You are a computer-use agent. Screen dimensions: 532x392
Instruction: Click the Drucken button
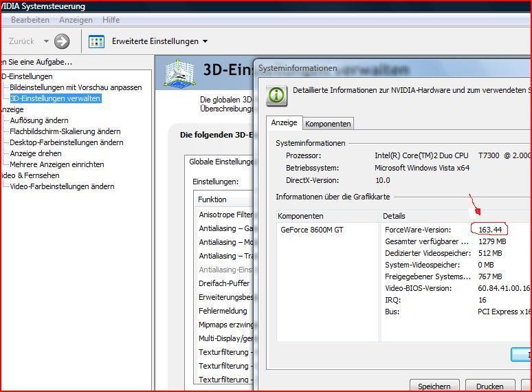click(x=489, y=386)
